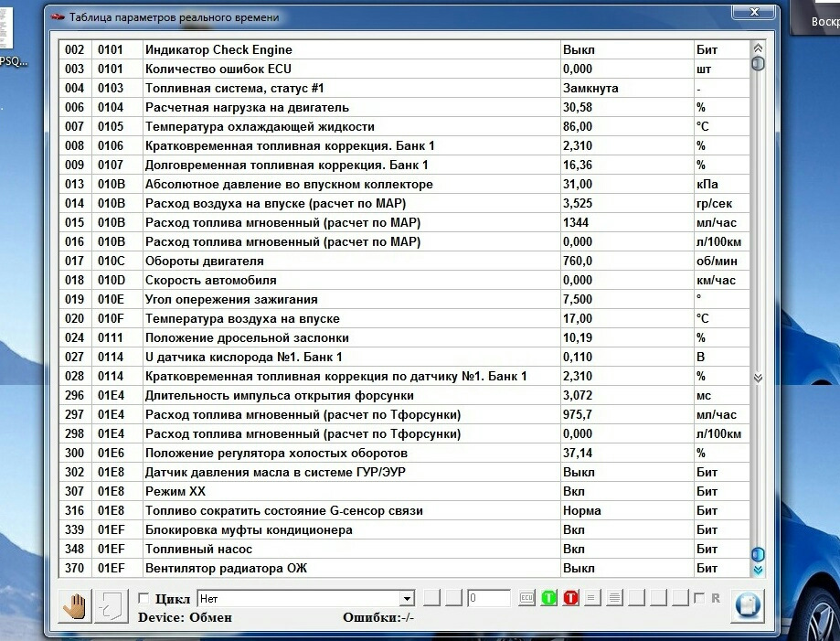Click the Device: Обмен status text
Image resolution: width=840 pixels, height=641 pixels.
click(185, 617)
